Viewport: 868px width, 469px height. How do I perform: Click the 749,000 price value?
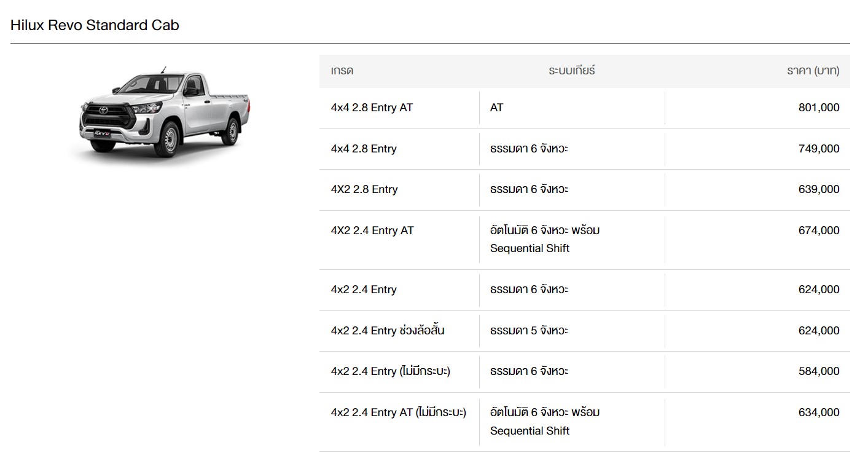click(x=818, y=149)
